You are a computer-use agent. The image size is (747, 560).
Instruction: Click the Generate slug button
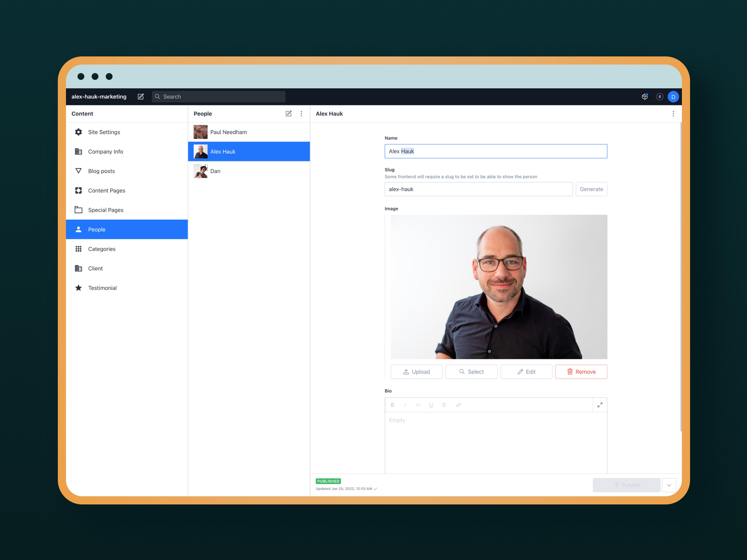point(591,189)
